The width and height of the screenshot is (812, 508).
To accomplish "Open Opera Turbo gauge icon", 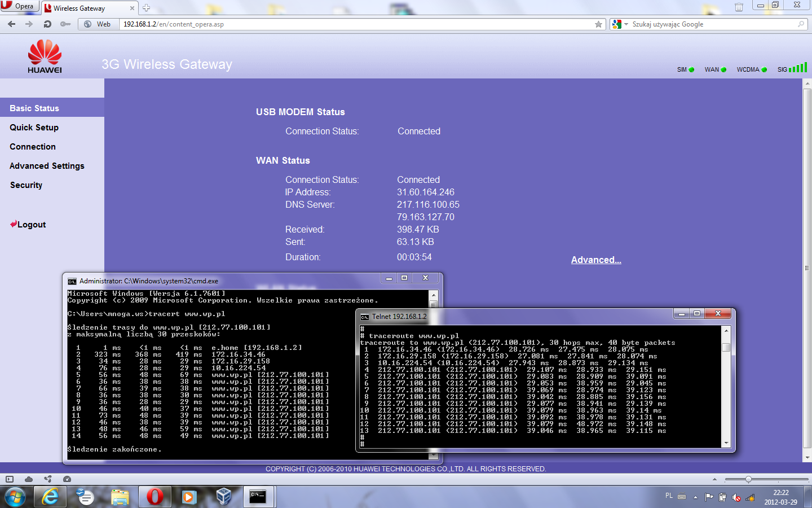I will (x=67, y=479).
